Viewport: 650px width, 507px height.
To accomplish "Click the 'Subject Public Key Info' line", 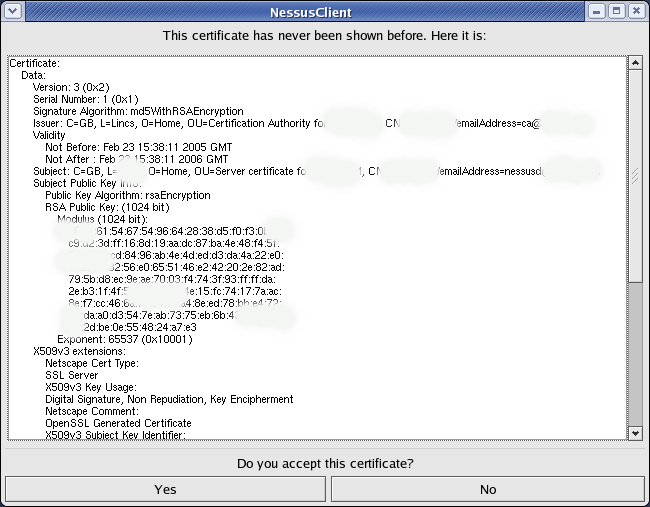I will click(x=87, y=184).
